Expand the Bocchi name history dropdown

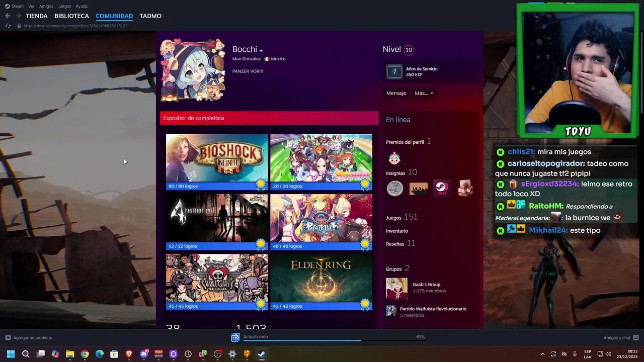(x=261, y=50)
